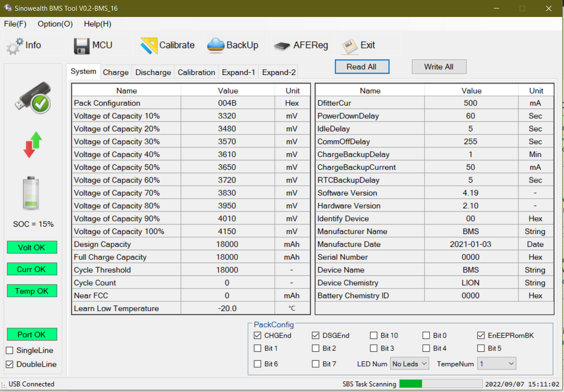Click the SBS Task Scanning progress bar
Image resolution: width=564 pixels, height=392 pixels.
point(440,384)
